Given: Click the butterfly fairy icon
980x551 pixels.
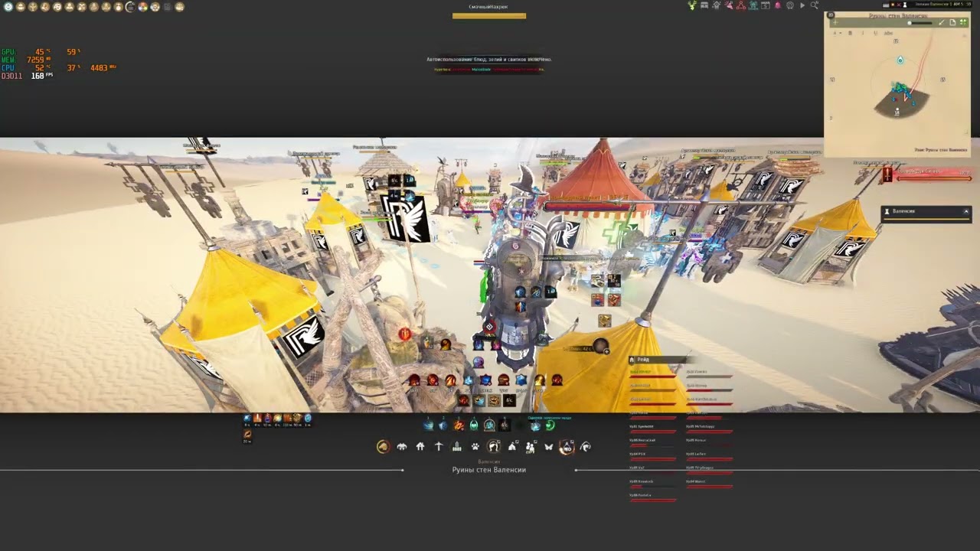Looking at the screenshot, I should click(548, 447).
